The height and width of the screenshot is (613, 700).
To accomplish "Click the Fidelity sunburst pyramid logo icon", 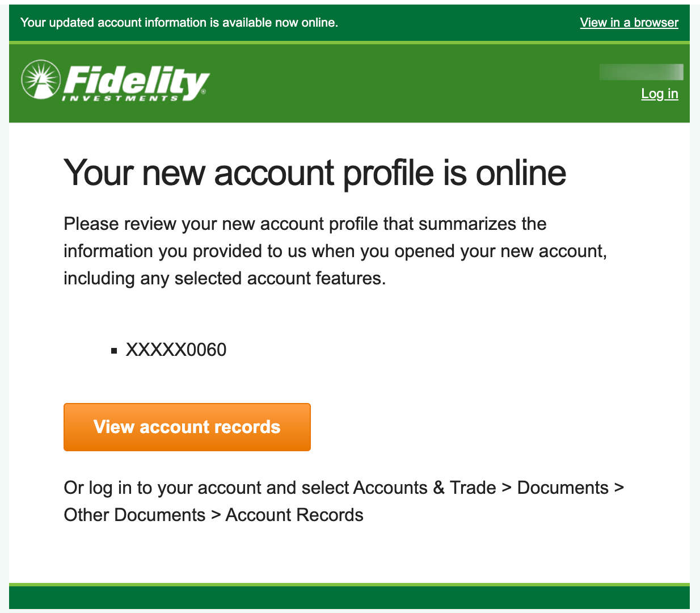I will (x=41, y=79).
